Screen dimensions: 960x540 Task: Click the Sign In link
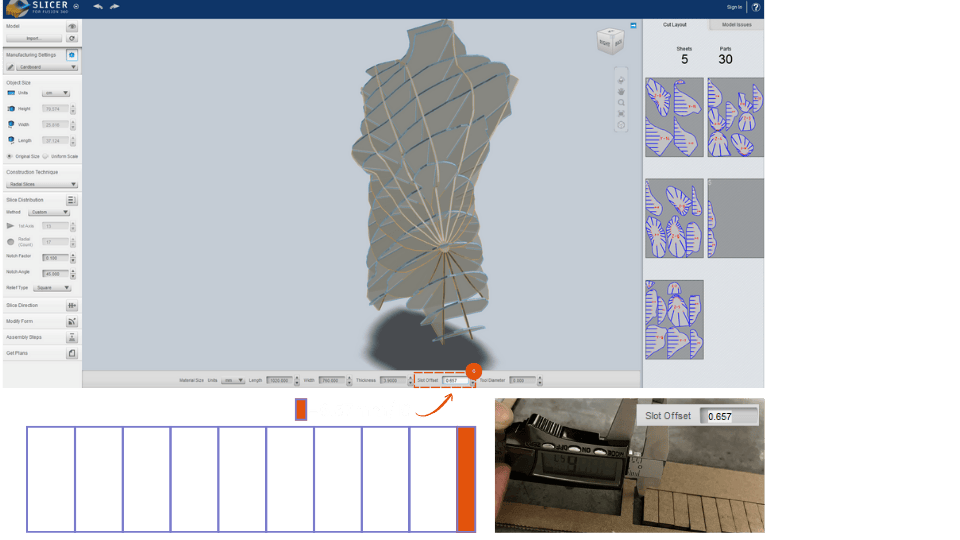(734, 7)
